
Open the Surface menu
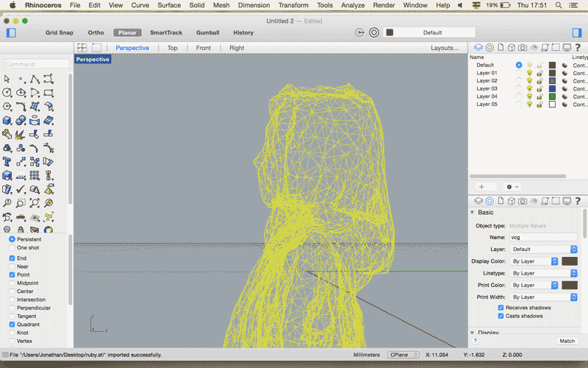point(169,5)
